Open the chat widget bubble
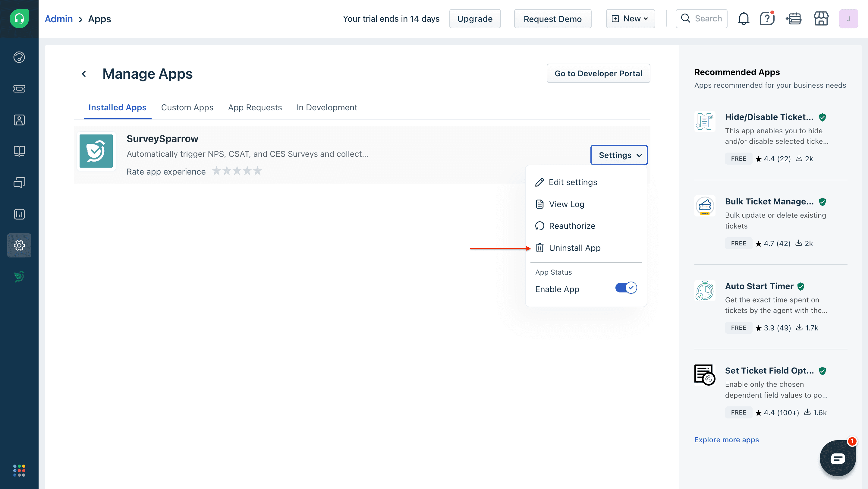Image resolution: width=868 pixels, height=489 pixels. pyautogui.click(x=838, y=458)
